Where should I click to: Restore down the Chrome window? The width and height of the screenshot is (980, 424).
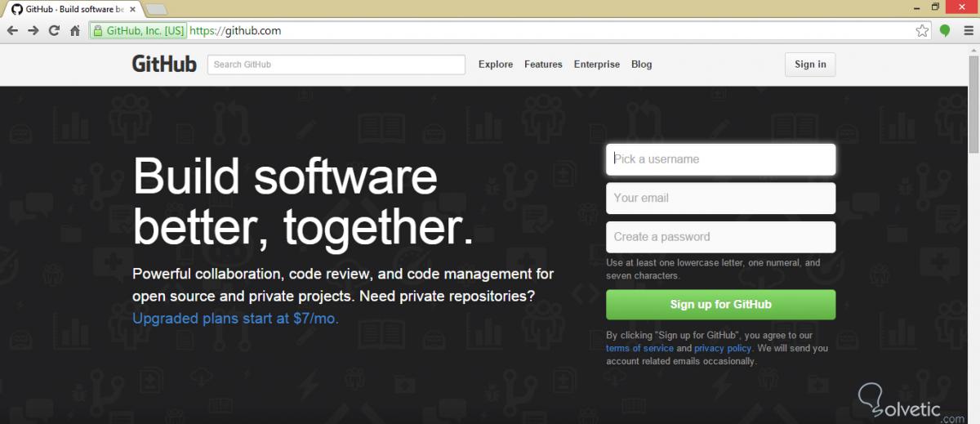pyautogui.click(x=936, y=7)
